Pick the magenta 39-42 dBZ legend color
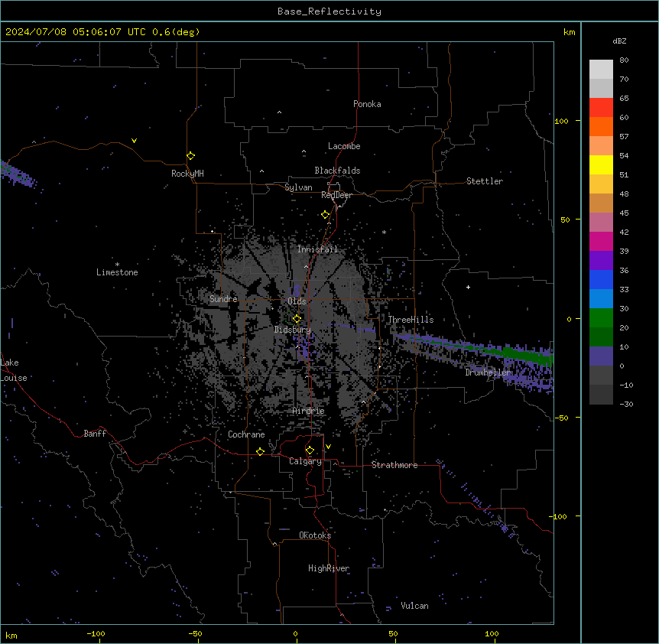The image size is (659, 644). click(x=601, y=241)
